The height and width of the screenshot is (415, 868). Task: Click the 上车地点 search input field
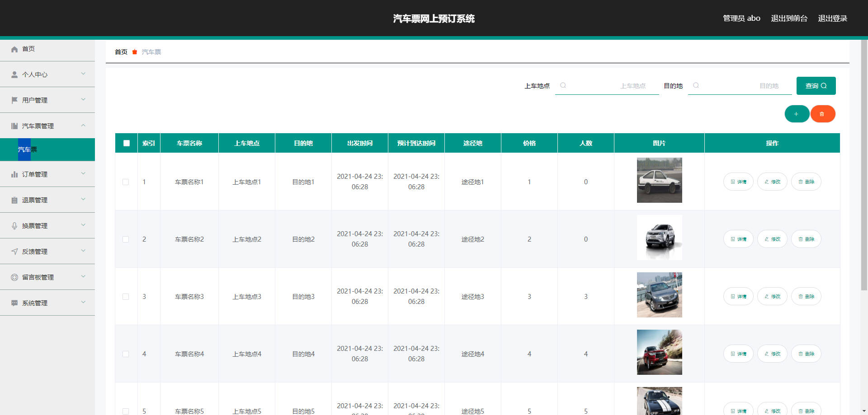(x=607, y=86)
